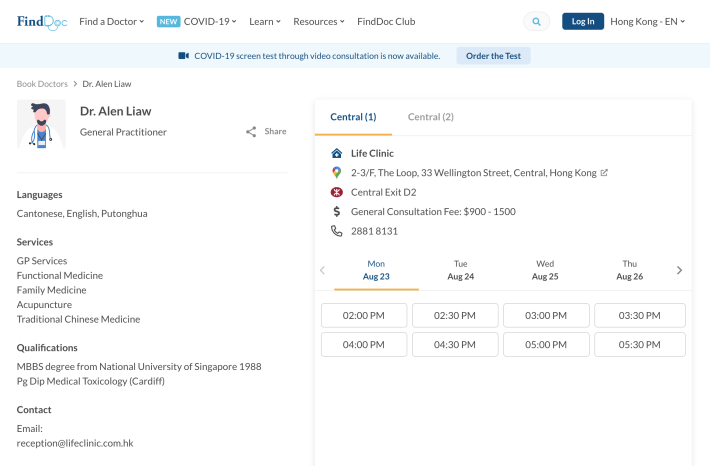Select the Tue Aug 24 date tab
Screen dimensions: 710x466
[460, 270]
